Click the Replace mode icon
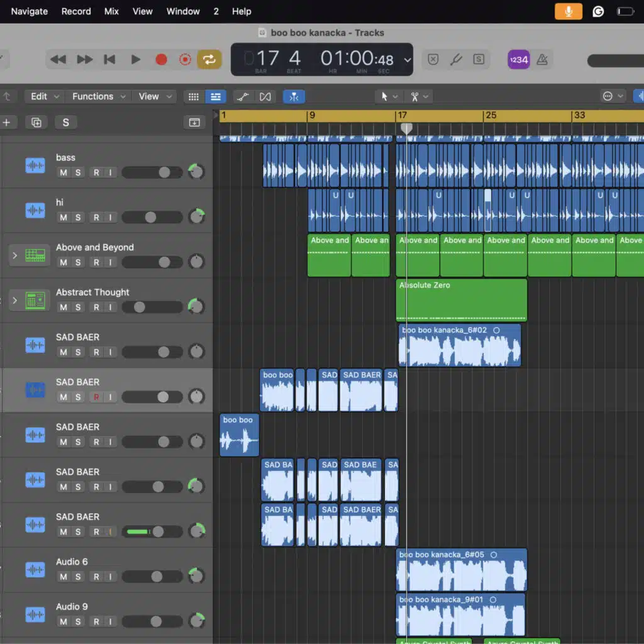The height and width of the screenshot is (644, 644). (433, 60)
